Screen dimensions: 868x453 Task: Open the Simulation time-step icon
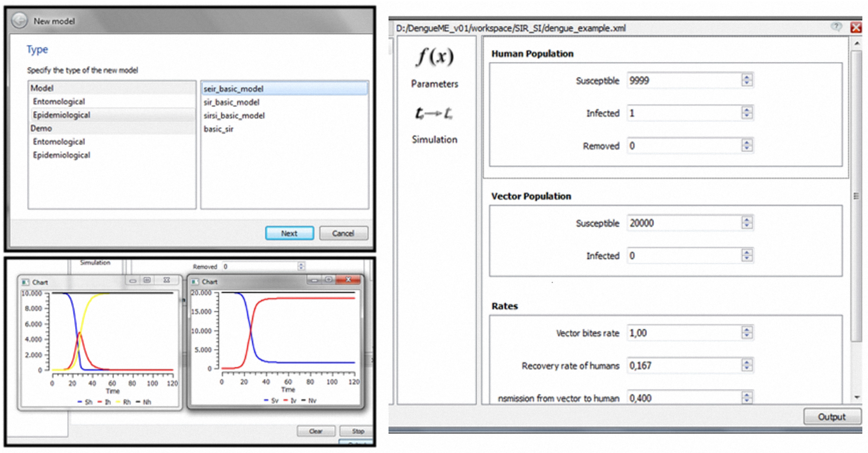434,114
